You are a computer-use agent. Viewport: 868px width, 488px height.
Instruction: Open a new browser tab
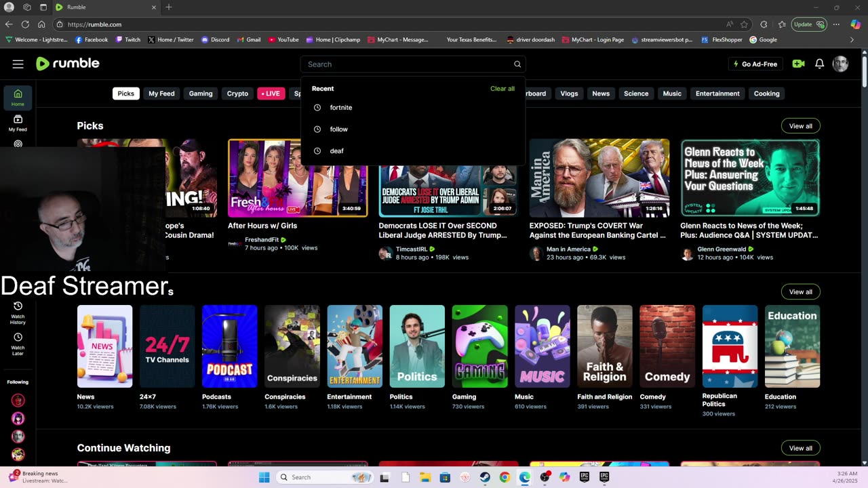tap(169, 7)
